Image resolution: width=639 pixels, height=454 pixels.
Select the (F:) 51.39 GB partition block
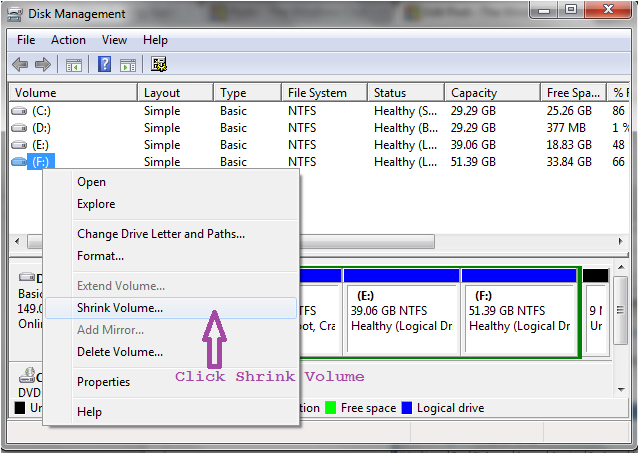point(519,312)
